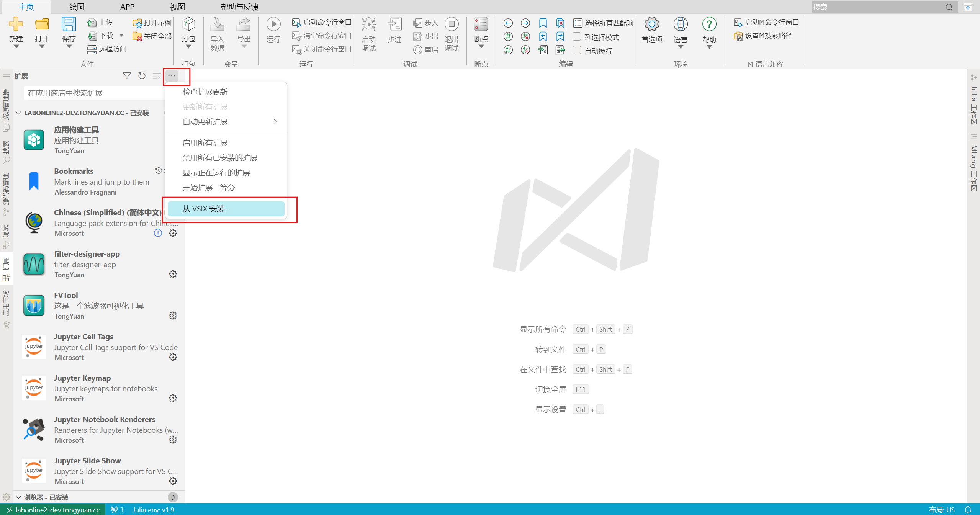Switch to the Plot (绘图) ribbon tab

click(x=77, y=7)
